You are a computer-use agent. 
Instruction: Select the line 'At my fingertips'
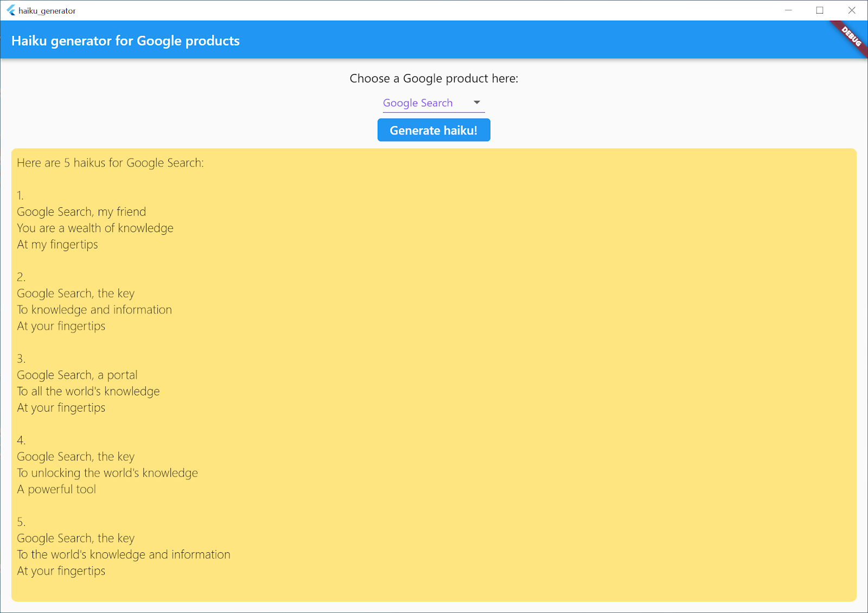tap(57, 244)
